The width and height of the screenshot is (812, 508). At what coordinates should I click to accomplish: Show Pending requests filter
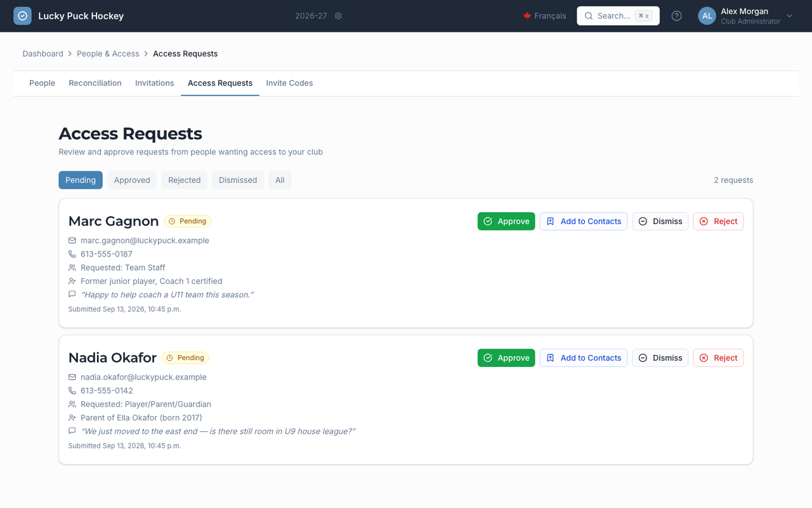tap(81, 180)
